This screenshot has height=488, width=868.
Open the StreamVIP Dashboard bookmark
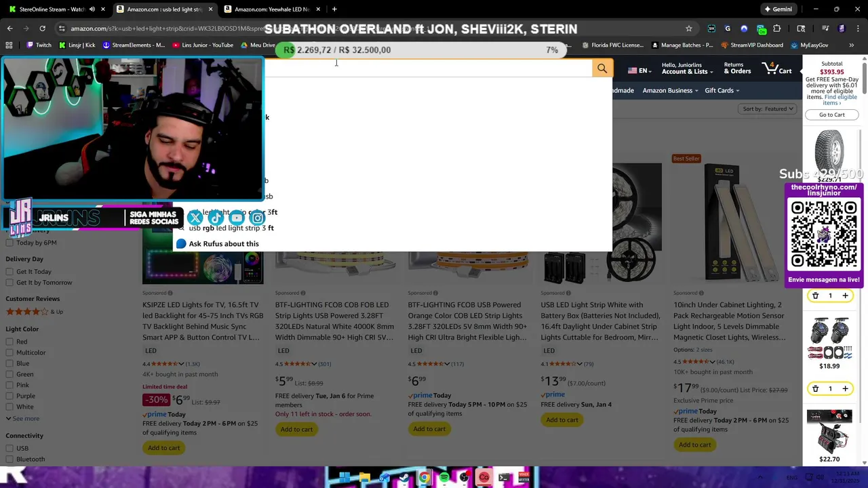click(x=752, y=45)
